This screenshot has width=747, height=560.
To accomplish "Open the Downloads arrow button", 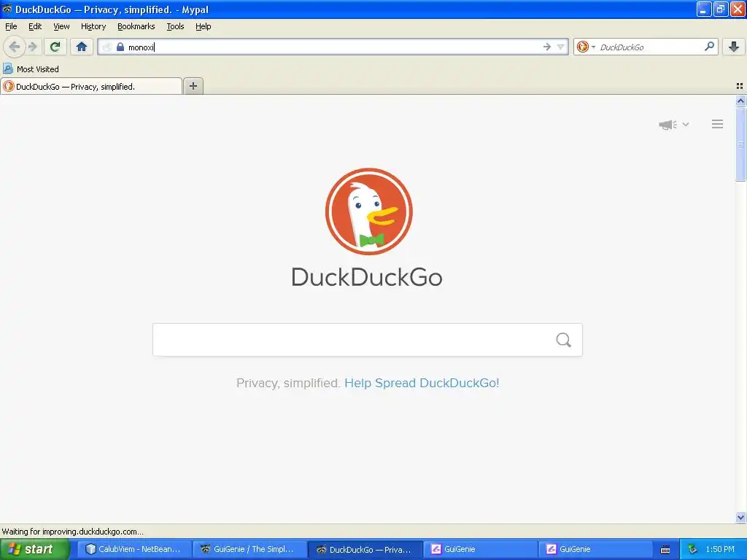I will pyautogui.click(x=734, y=47).
